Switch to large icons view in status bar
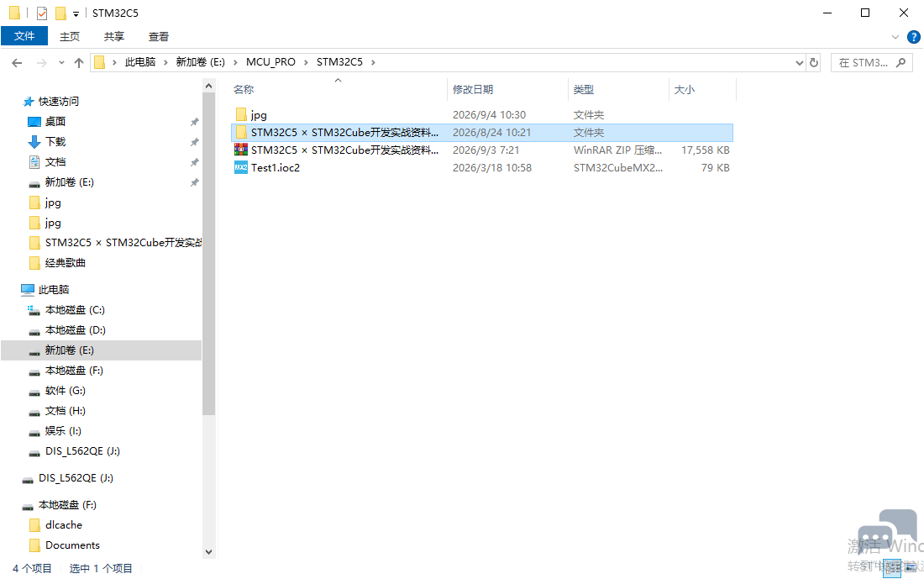 click(911, 568)
